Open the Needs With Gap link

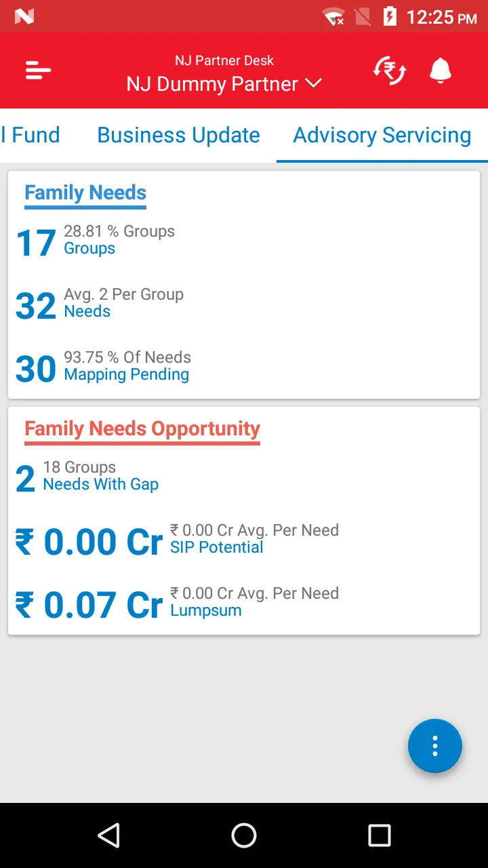tap(101, 484)
